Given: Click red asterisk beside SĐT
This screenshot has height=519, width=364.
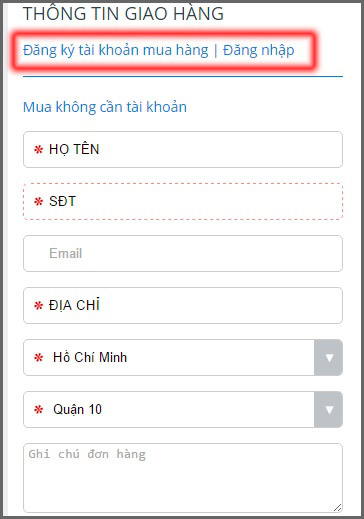Looking at the screenshot, I should [39, 201].
